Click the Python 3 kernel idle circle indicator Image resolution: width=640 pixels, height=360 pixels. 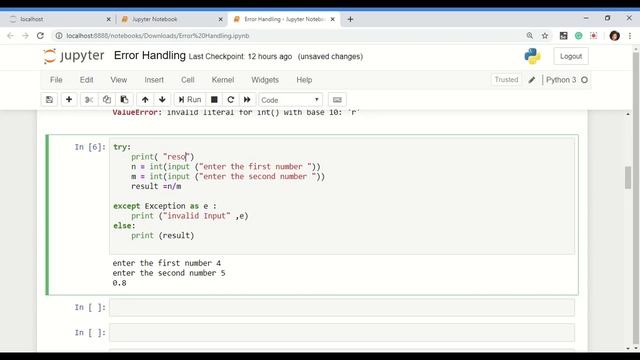(x=584, y=80)
